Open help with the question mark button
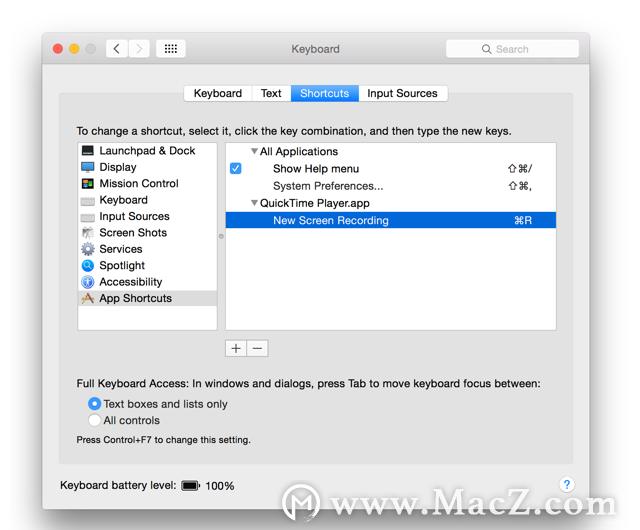 click(567, 485)
